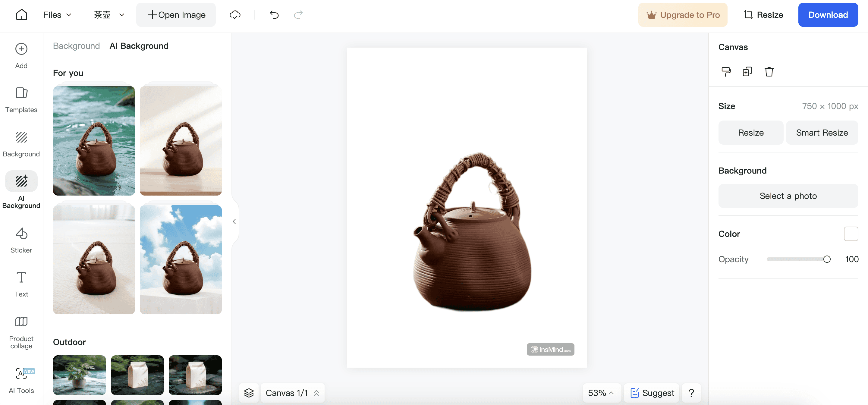Click the white Color swatch
Screen dimensions: 868x405
(851, 234)
